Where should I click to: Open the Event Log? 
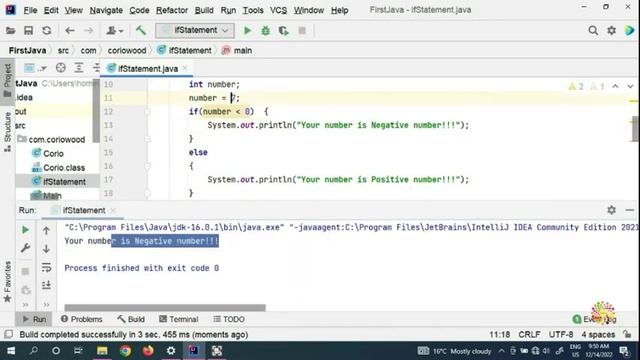pos(595,319)
